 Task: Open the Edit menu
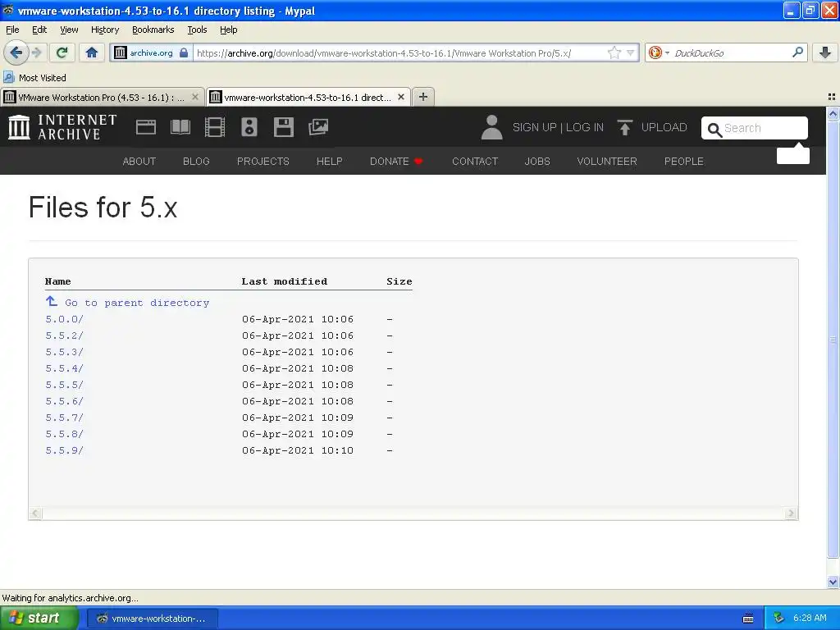[39, 30]
